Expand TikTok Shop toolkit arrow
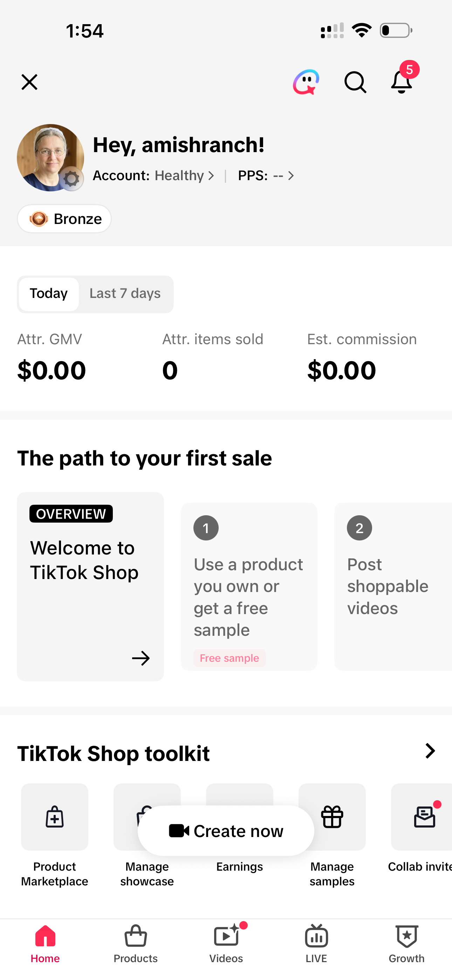452x980 pixels. coord(430,751)
